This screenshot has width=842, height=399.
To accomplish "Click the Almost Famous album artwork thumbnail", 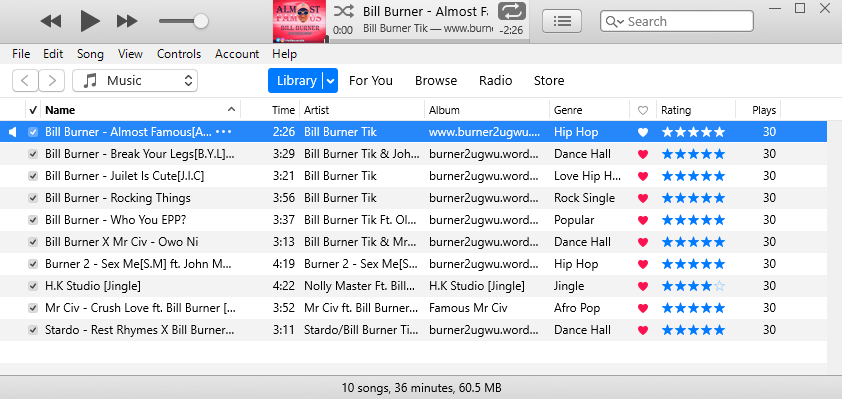I will [299, 21].
